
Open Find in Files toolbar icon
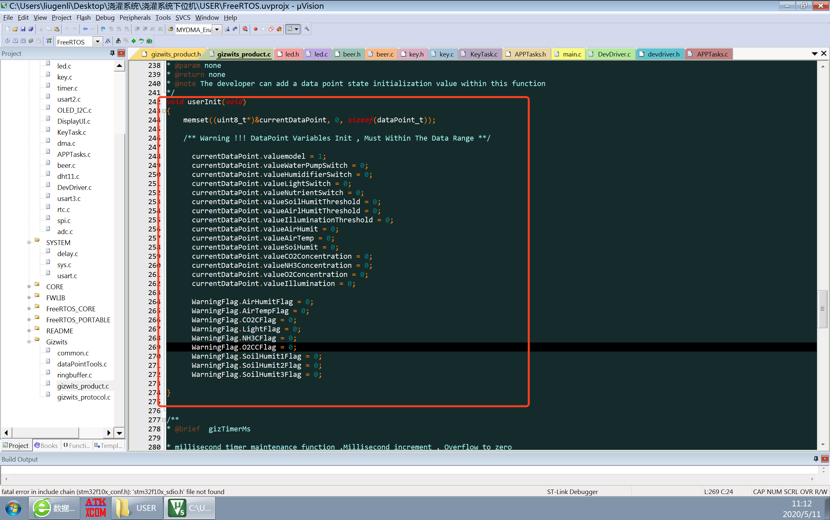(170, 29)
